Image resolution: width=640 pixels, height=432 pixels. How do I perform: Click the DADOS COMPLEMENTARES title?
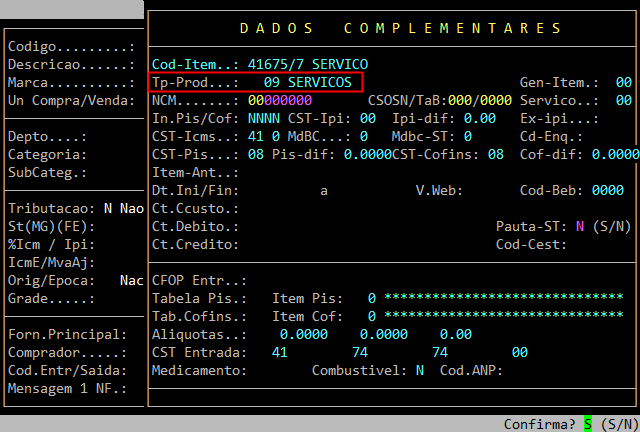(x=400, y=28)
